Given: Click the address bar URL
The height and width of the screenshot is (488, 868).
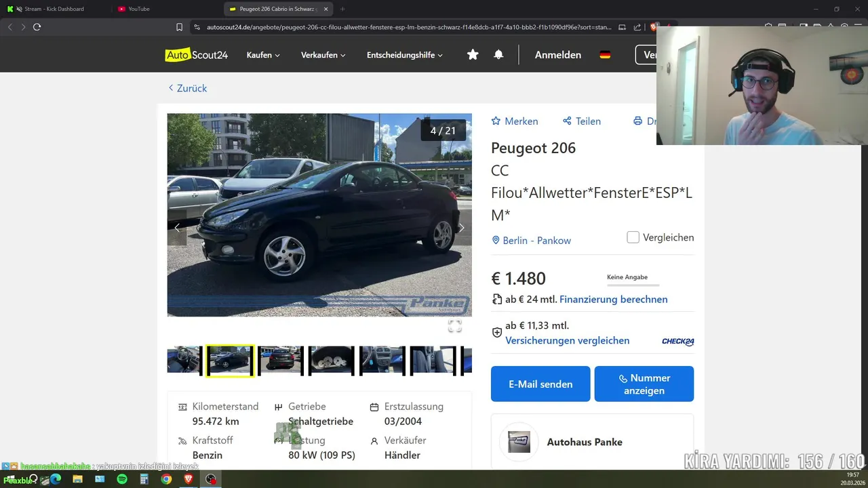Looking at the screenshot, I should (x=409, y=27).
